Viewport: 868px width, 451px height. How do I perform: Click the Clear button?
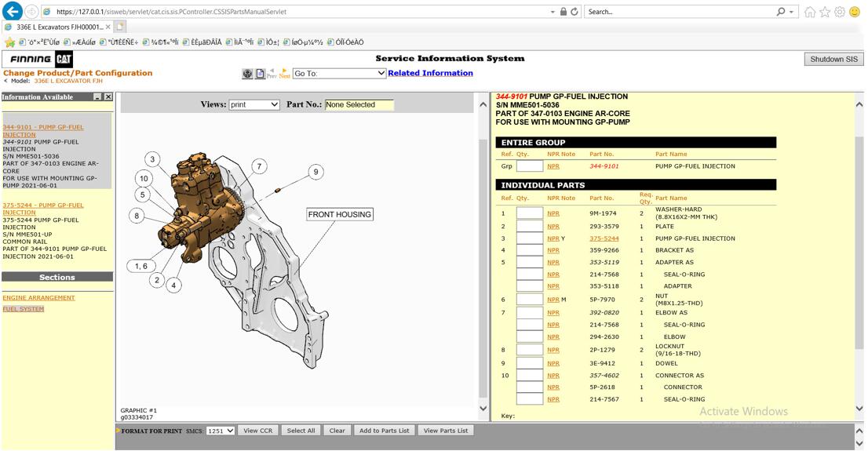pyautogui.click(x=337, y=431)
